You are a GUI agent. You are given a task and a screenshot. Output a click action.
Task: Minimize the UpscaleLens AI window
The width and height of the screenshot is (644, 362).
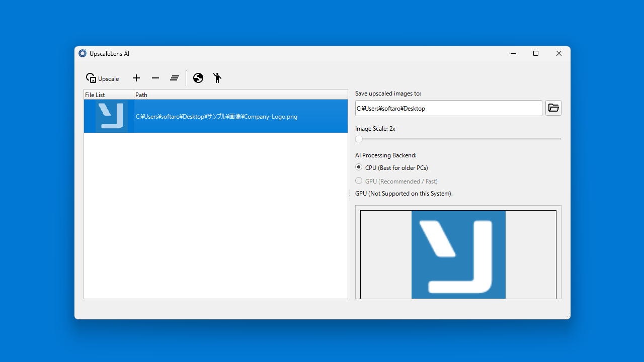pos(513,54)
